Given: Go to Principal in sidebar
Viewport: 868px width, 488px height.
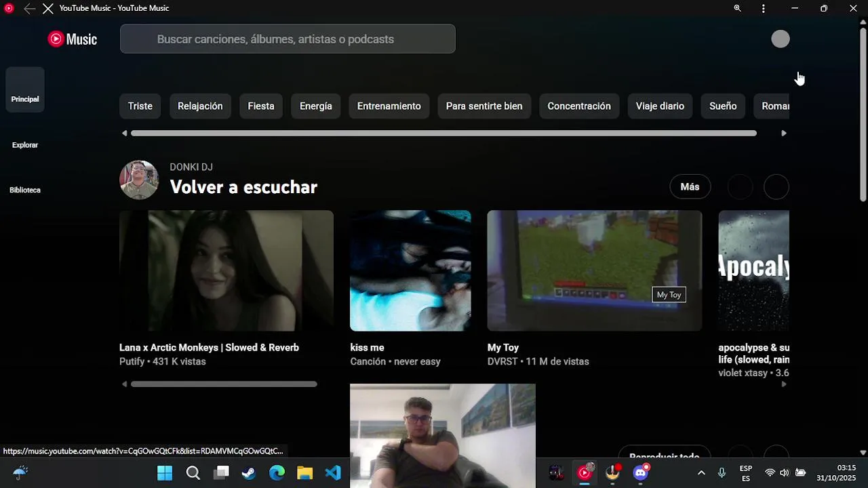Looking at the screenshot, I should [x=25, y=90].
